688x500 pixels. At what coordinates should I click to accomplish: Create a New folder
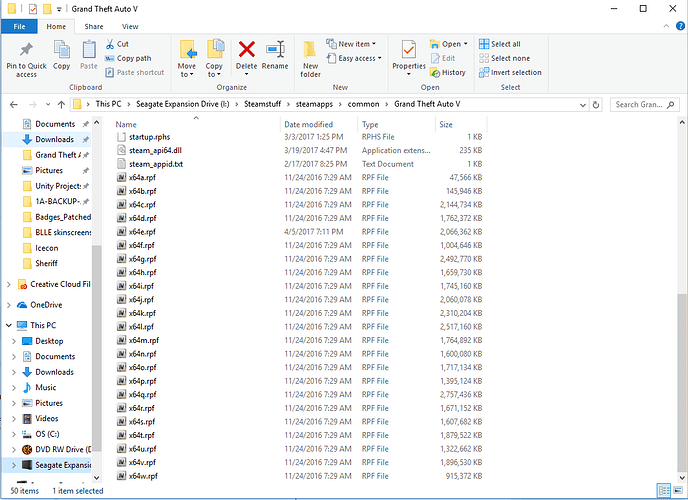pos(310,59)
